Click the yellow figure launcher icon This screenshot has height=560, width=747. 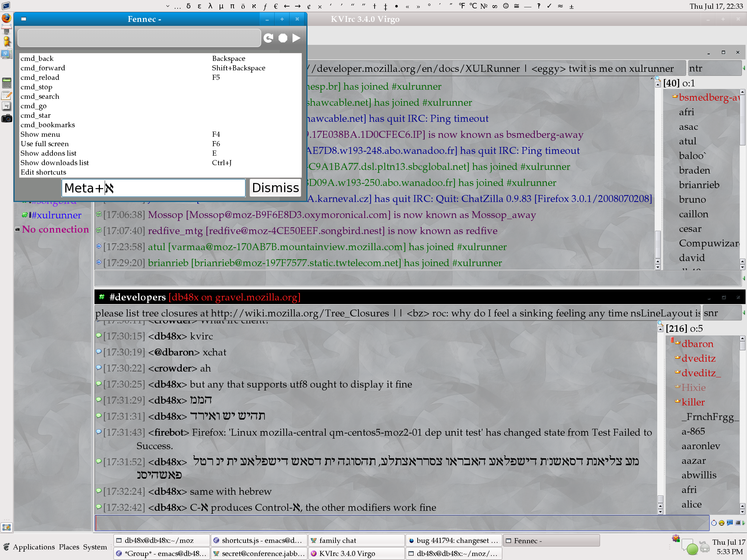point(7,41)
